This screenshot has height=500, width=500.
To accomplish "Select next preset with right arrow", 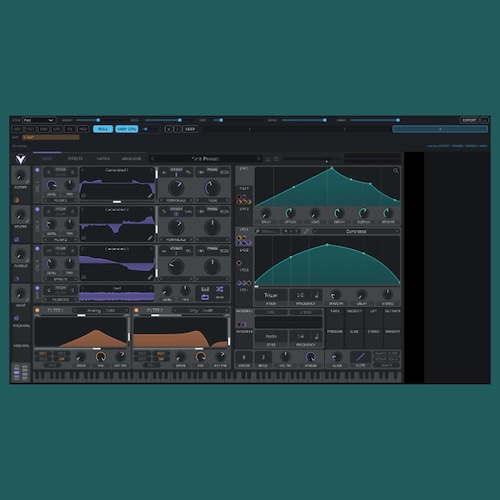I will click(x=258, y=159).
